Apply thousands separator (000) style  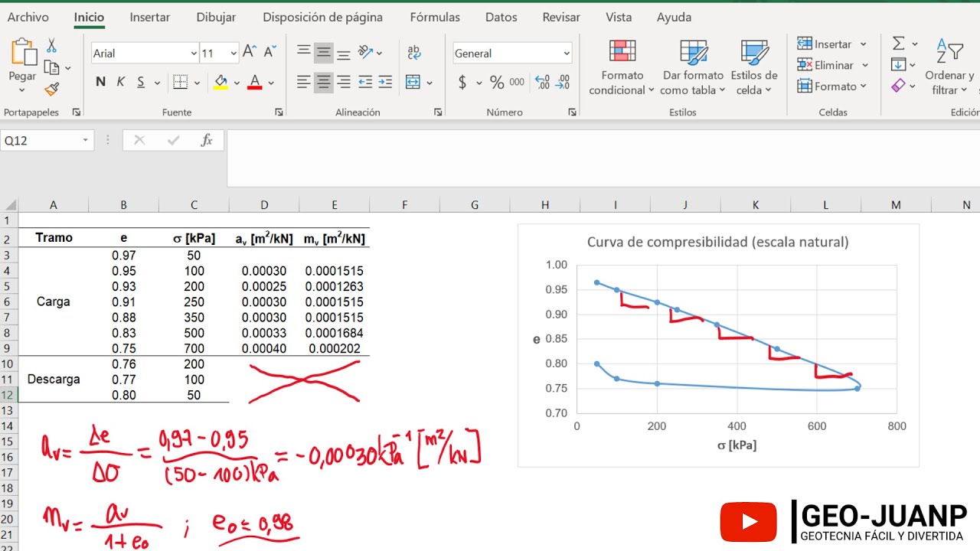click(x=517, y=82)
